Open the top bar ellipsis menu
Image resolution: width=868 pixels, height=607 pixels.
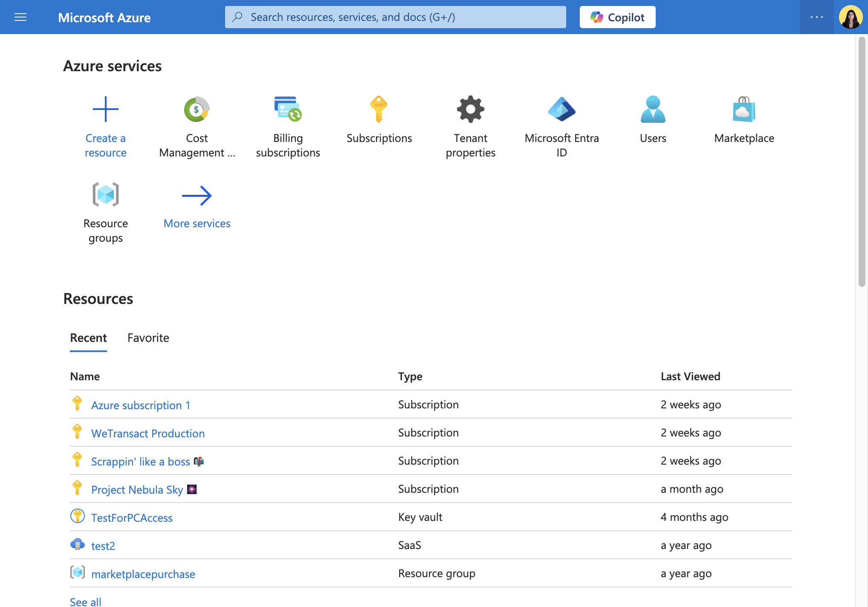(x=817, y=17)
